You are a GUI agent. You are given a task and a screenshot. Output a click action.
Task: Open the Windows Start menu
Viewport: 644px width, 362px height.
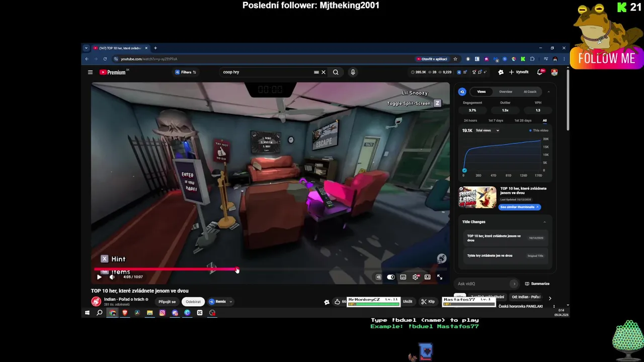87,313
